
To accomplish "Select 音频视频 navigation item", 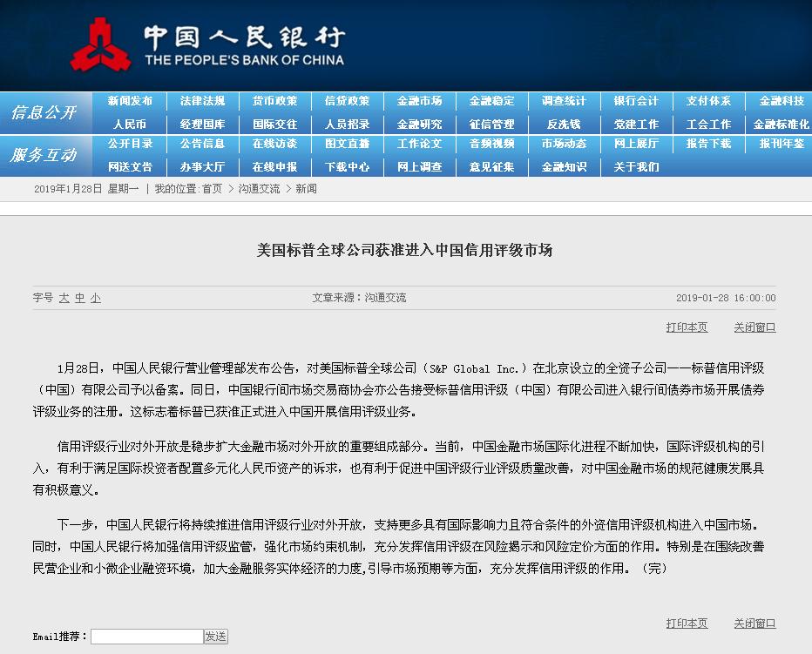I will click(492, 144).
